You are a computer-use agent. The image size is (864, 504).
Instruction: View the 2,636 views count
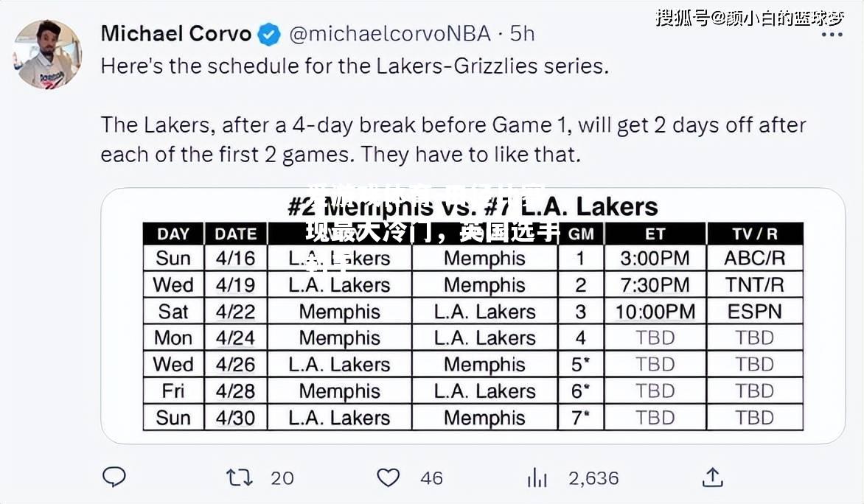pos(593,477)
